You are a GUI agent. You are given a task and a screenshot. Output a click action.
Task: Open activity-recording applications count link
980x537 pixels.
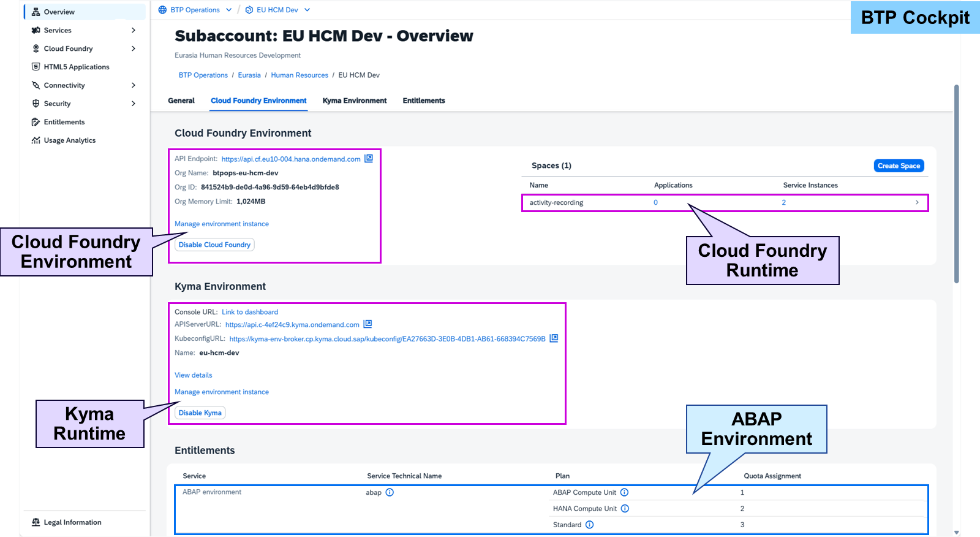coord(655,202)
